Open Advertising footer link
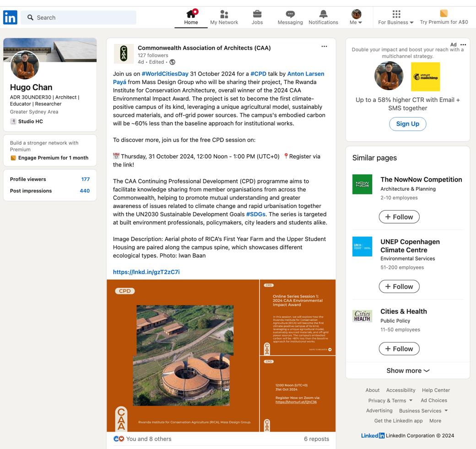The height and width of the screenshot is (449, 476). pyautogui.click(x=379, y=411)
